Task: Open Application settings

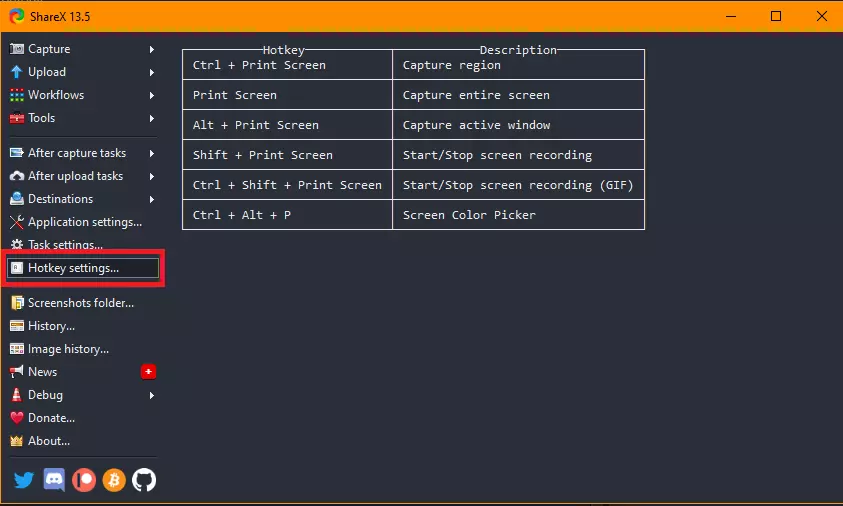Action: 85,222
